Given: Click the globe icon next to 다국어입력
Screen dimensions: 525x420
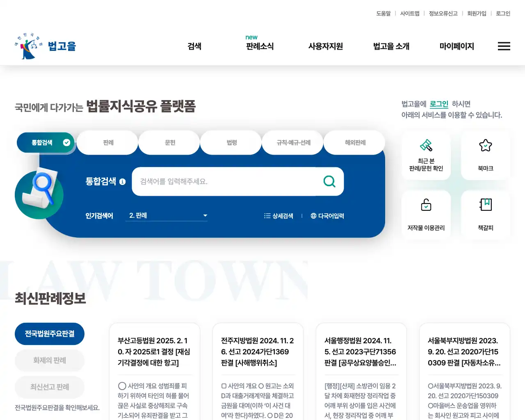Looking at the screenshot, I should 313,216.
